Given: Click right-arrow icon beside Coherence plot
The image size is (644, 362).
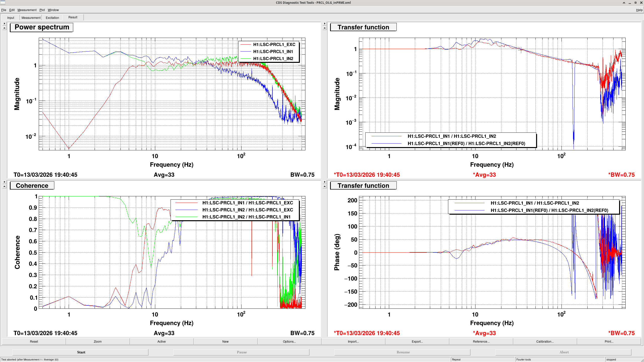Looking at the screenshot, I should (4, 182).
